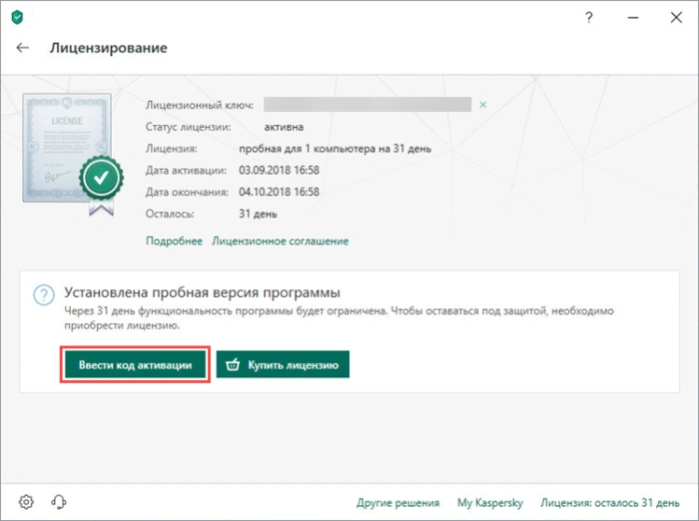
Task: Click the Осталось 31 день value
Action: (x=258, y=214)
